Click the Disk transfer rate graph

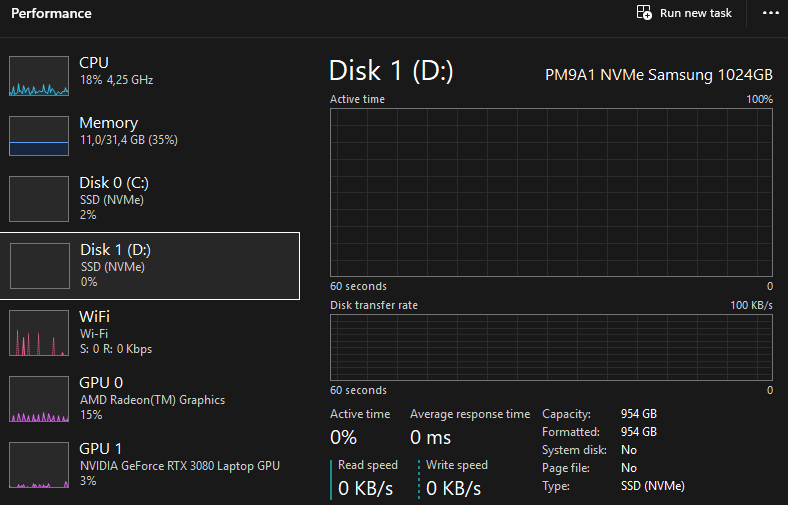(551, 346)
